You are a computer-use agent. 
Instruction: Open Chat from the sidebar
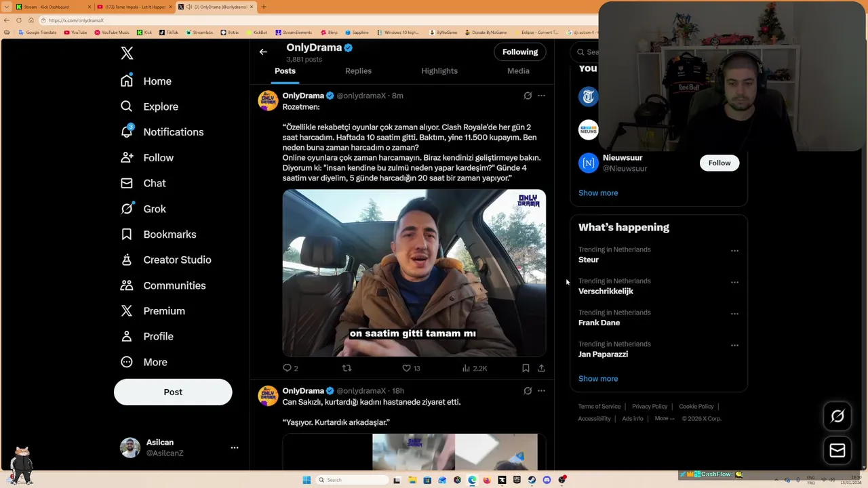click(x=143, y=183)
